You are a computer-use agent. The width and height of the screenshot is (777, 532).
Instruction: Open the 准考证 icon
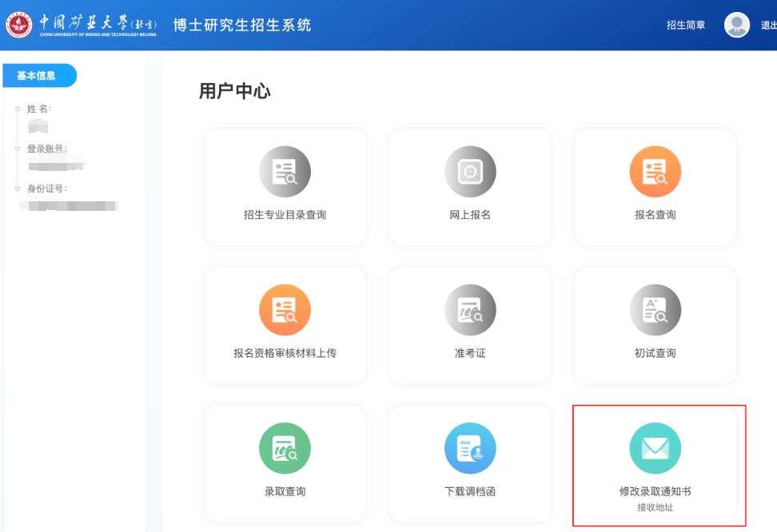(470, 310)
